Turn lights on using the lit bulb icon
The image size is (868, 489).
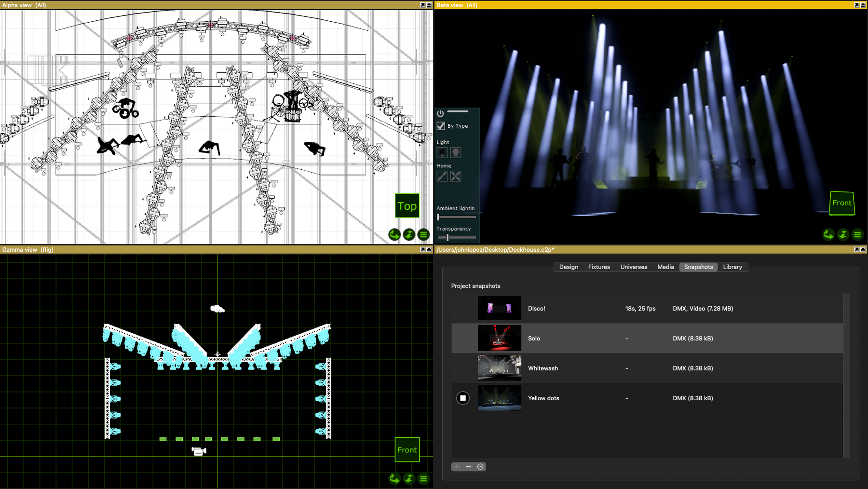point(456,152)
